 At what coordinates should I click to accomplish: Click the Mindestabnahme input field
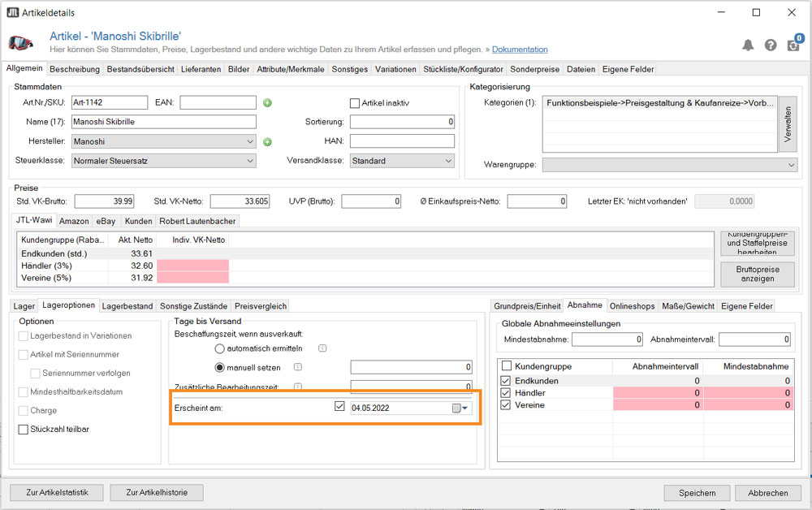[607, 339]
